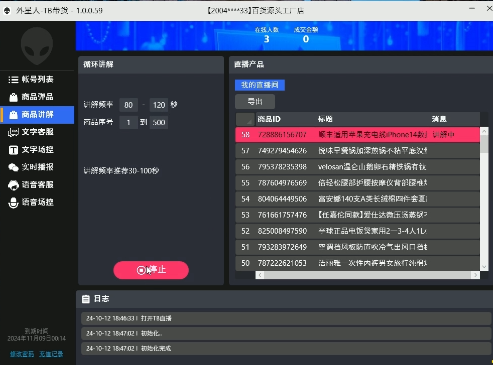Click the bag icon beside 商品讲解
This screenshot has width=493, height=365.
(x=13, y=115)
